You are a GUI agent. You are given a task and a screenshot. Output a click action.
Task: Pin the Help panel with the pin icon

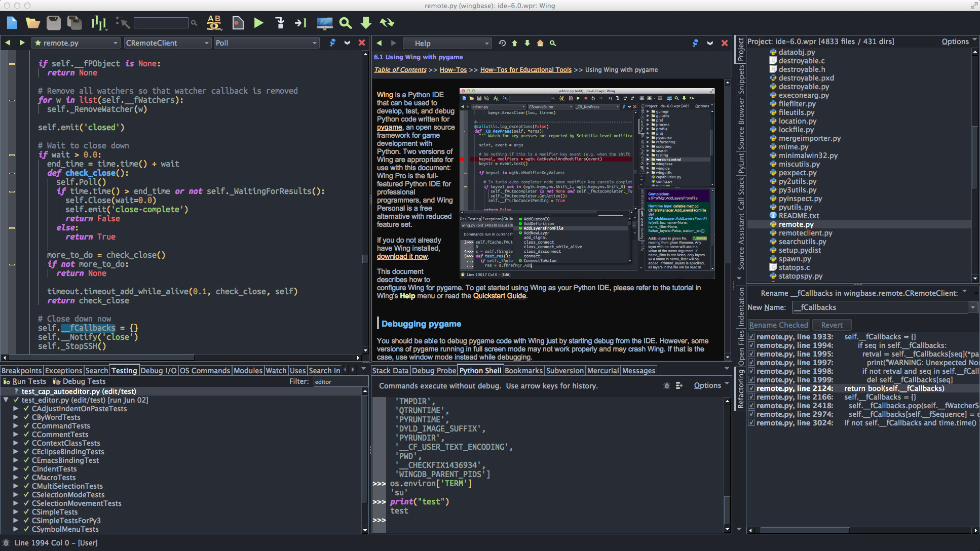coord(695,43)
